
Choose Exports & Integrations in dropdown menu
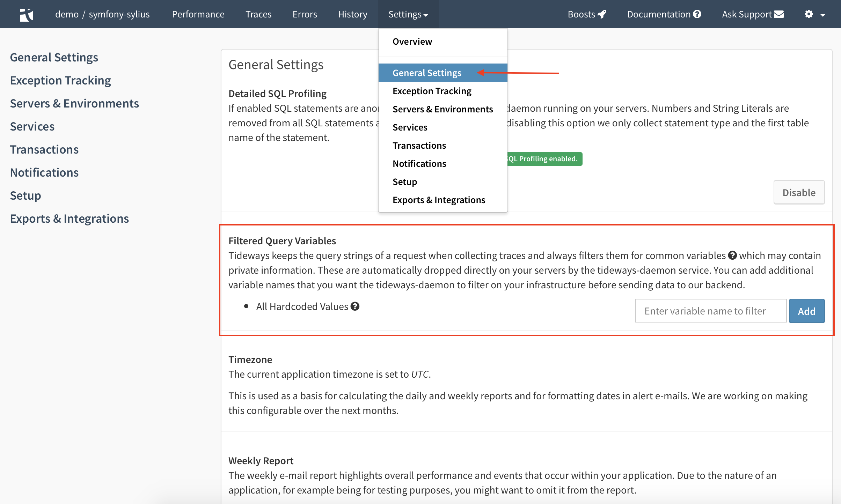tap(443, 200)
